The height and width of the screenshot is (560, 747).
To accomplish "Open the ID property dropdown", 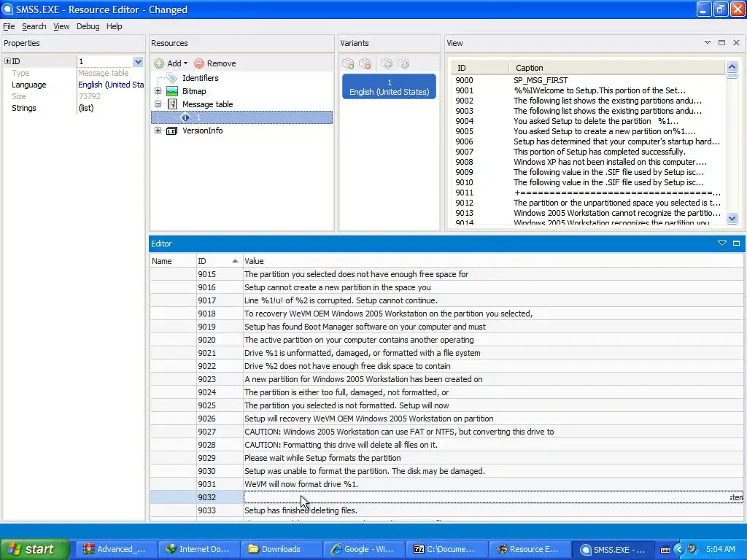I will click(x=138, y=61).
